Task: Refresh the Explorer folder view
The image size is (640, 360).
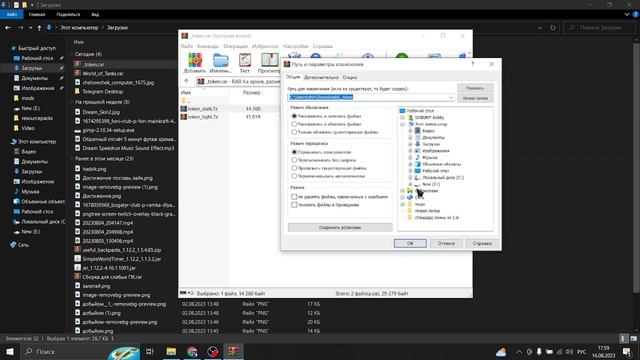Action: [553, 28]
